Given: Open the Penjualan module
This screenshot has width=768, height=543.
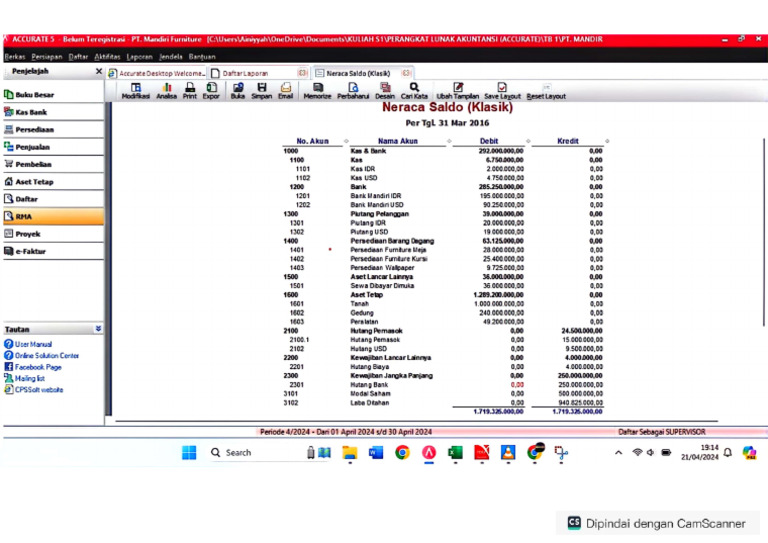Looking at the screenshot, I should coord(53,147).
